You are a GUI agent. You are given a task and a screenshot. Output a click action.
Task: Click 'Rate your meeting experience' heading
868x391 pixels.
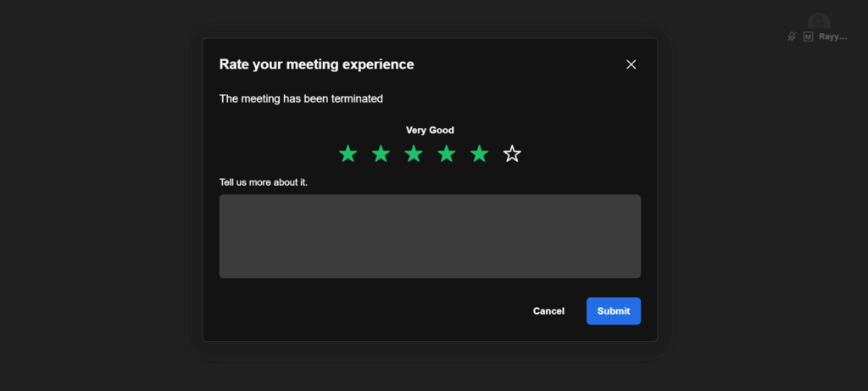[x=316, y=64]
